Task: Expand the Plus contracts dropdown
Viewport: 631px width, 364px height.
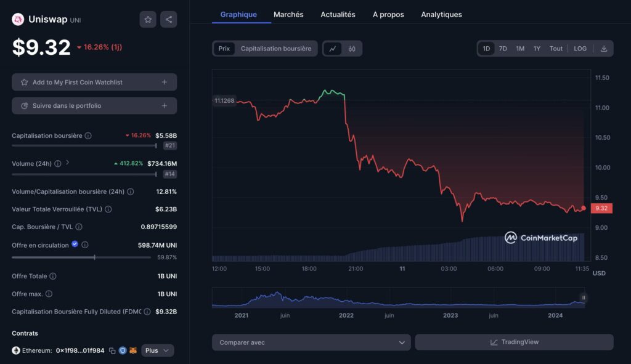Action: [x=157, y=350]
